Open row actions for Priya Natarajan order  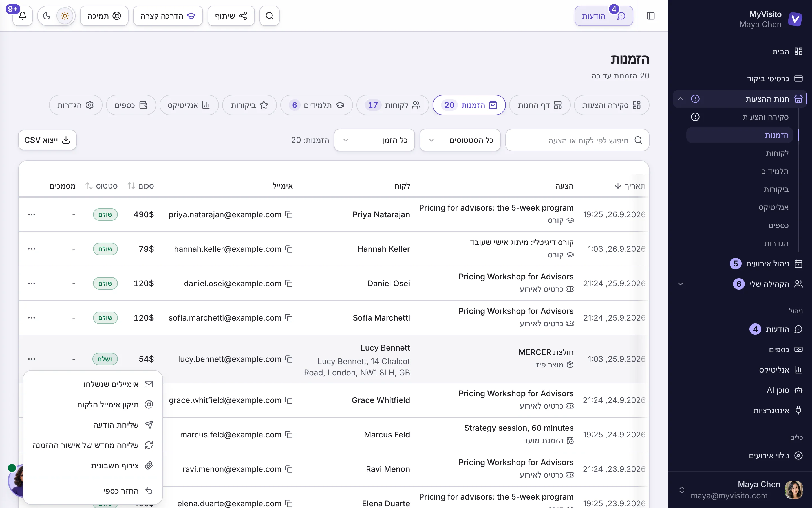click(x=32, y=214)
